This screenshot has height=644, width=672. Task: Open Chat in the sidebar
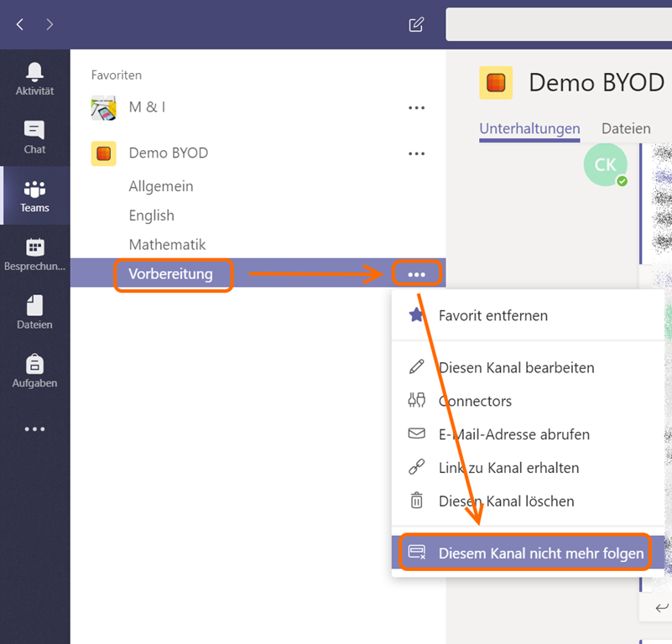34,138
